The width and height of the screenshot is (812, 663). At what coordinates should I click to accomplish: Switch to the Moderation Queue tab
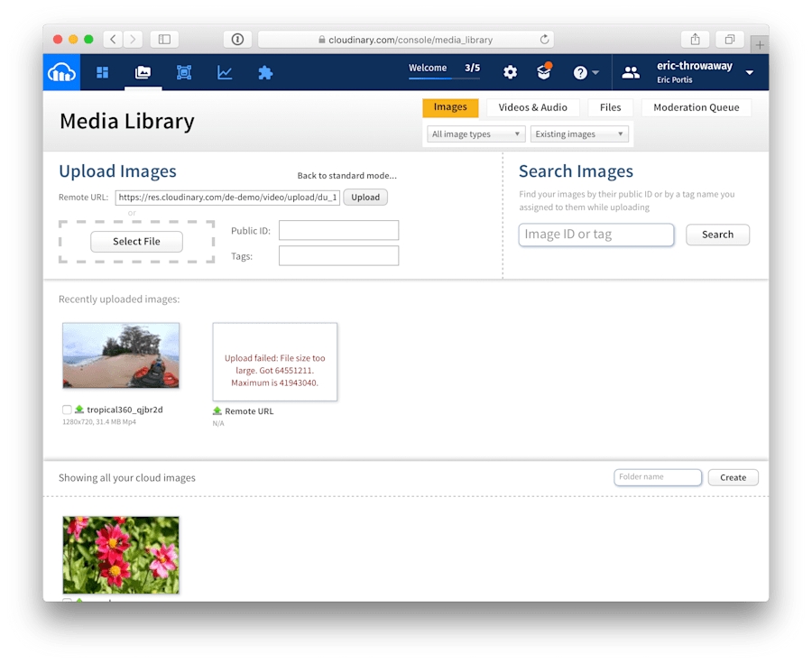696,107
